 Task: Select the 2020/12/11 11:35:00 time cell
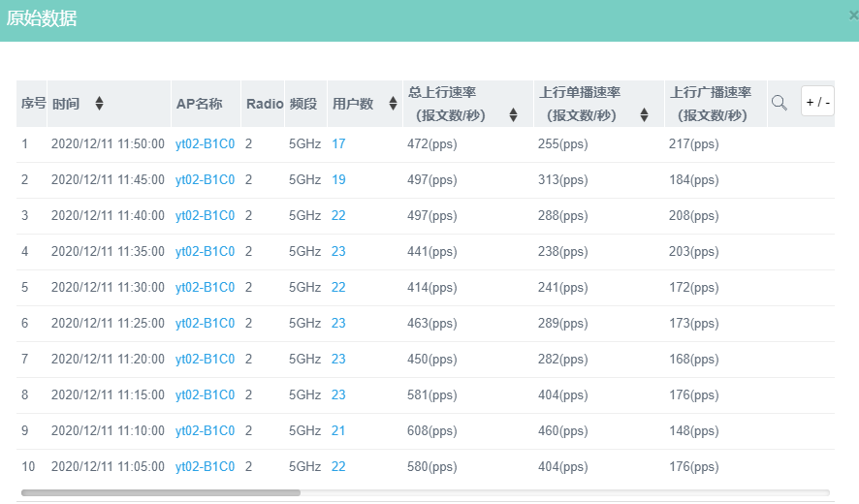point(108,251)
